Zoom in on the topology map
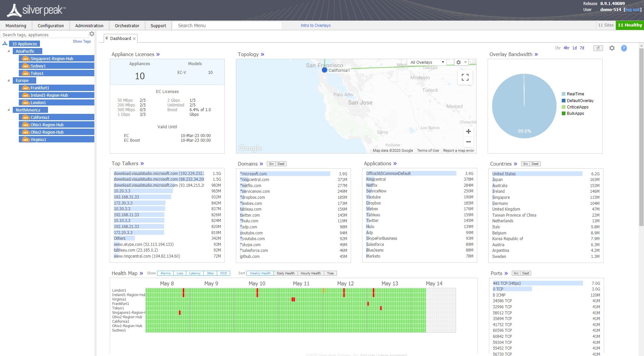This screenshot has width=644, height=356. pyautogui.click(x=468, y=131)
